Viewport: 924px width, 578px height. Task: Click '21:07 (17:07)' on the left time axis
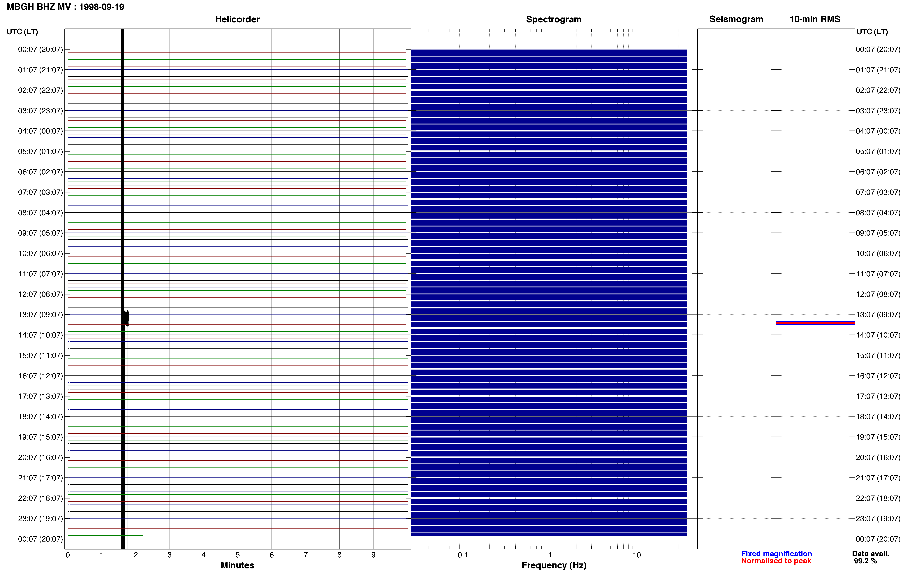click(41, 478)
